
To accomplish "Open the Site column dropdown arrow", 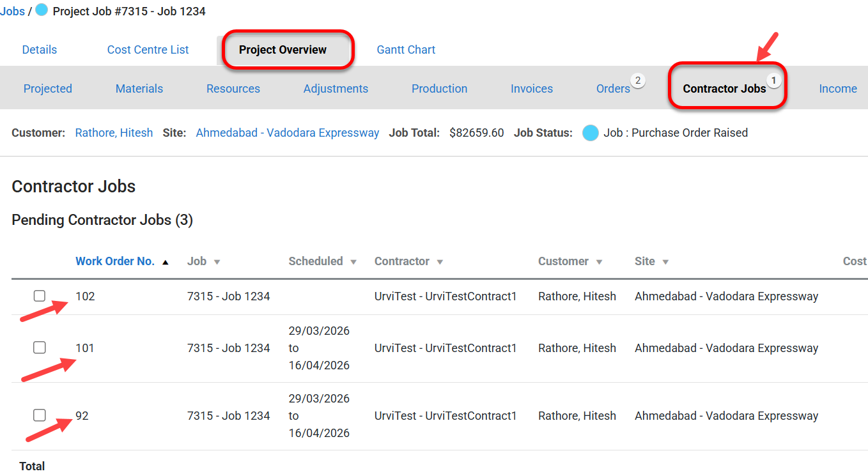I will click(665, 262).
